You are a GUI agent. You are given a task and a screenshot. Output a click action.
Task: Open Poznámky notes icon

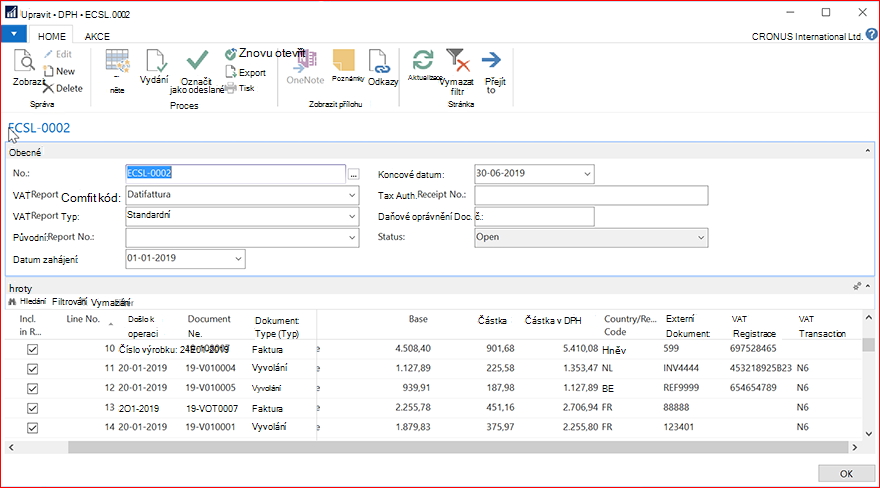click(x=344, y=60)
